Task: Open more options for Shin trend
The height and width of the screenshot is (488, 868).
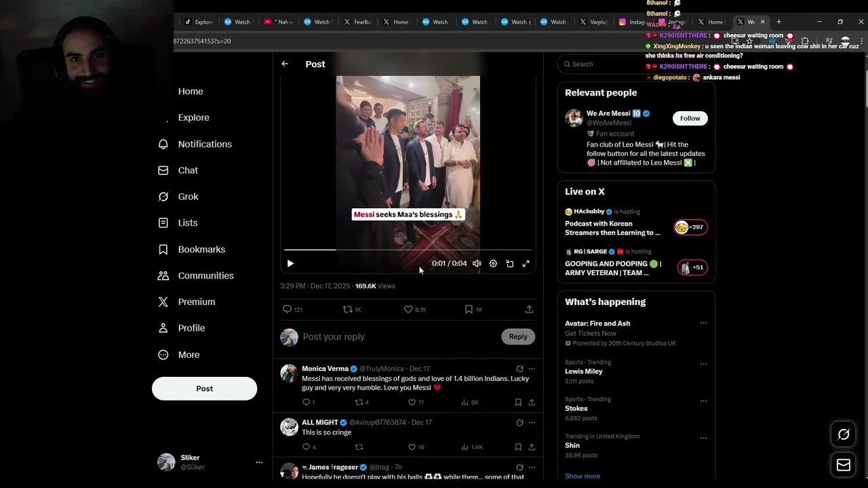Action: click(703, 438)
